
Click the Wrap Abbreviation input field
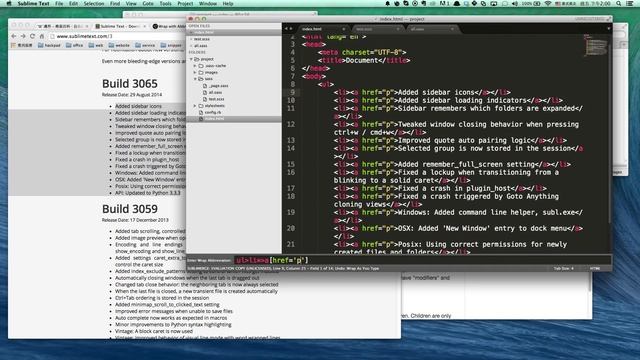pos(422,260)
